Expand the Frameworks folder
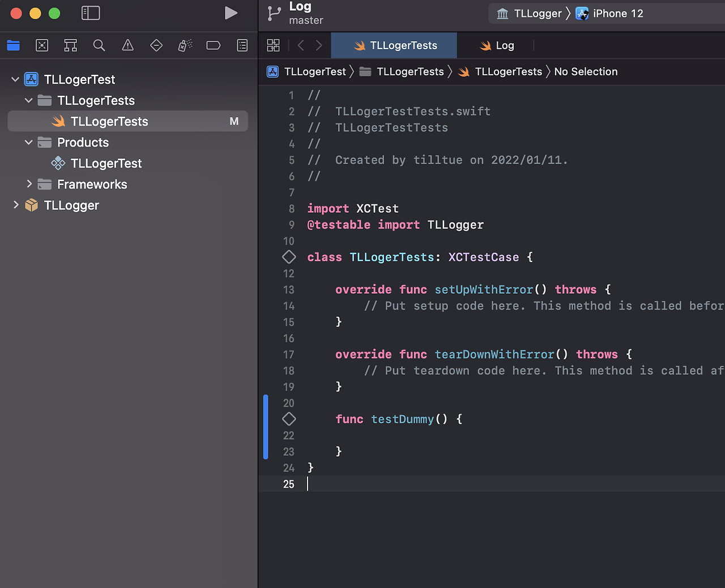Screen dimensions: 725x588 29,184
